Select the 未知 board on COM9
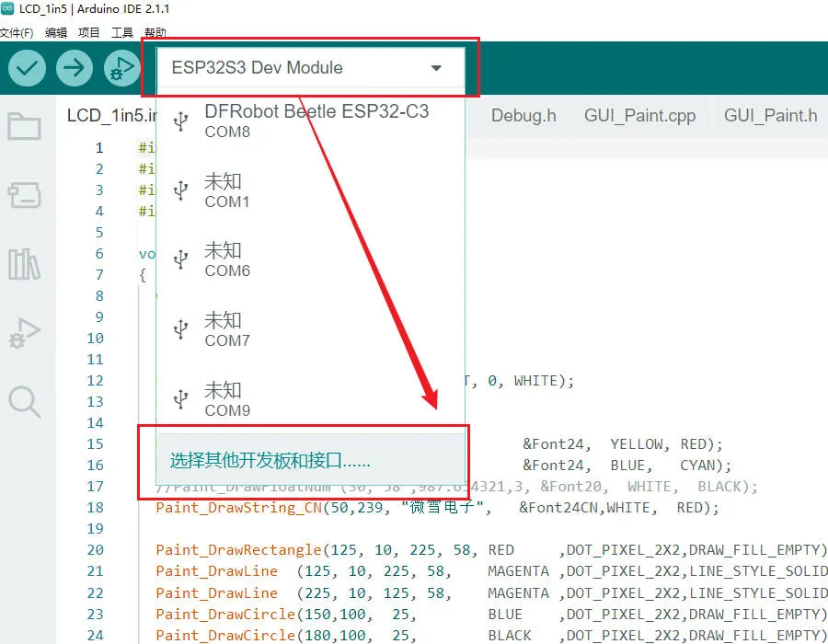 click(311, 399)
